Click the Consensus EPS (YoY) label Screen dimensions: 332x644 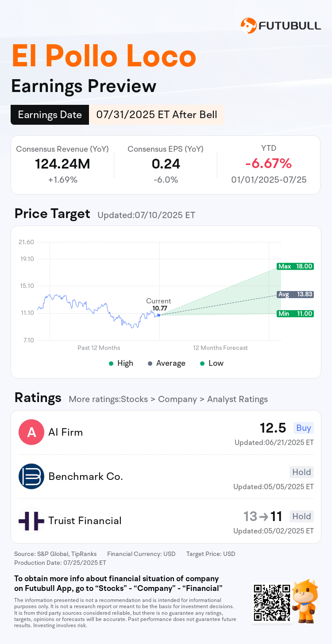166,149
